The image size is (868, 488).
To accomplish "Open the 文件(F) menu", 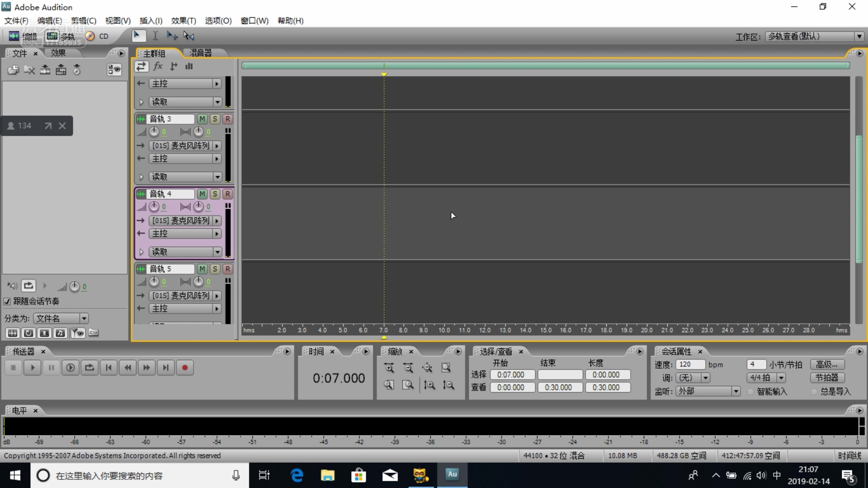I will click(x=16, y=21).
